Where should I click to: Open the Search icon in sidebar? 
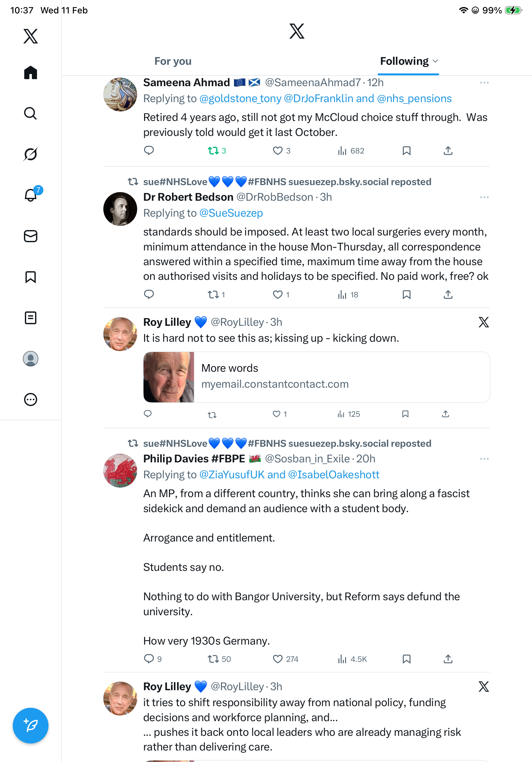(31, 114)
